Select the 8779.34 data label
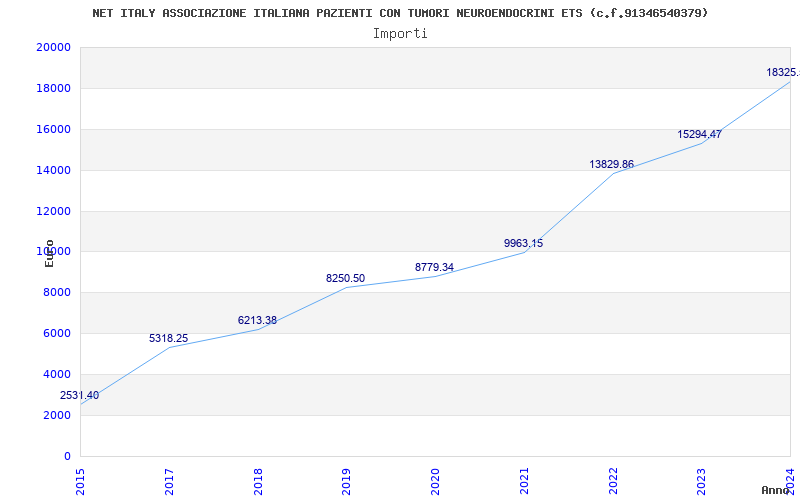Screen dimensions: 800x500 point(434,267)
